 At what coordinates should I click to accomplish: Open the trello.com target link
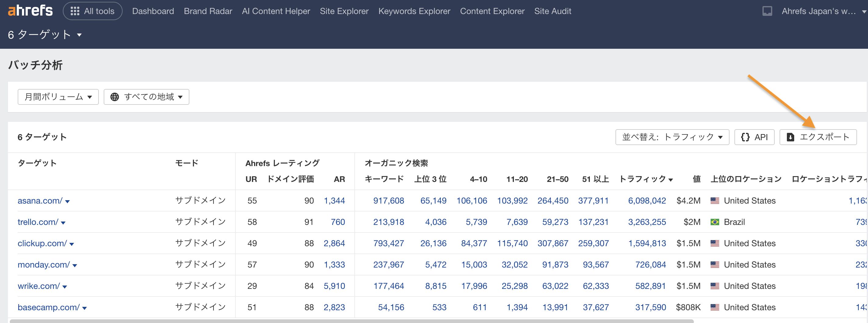point(38,222)
